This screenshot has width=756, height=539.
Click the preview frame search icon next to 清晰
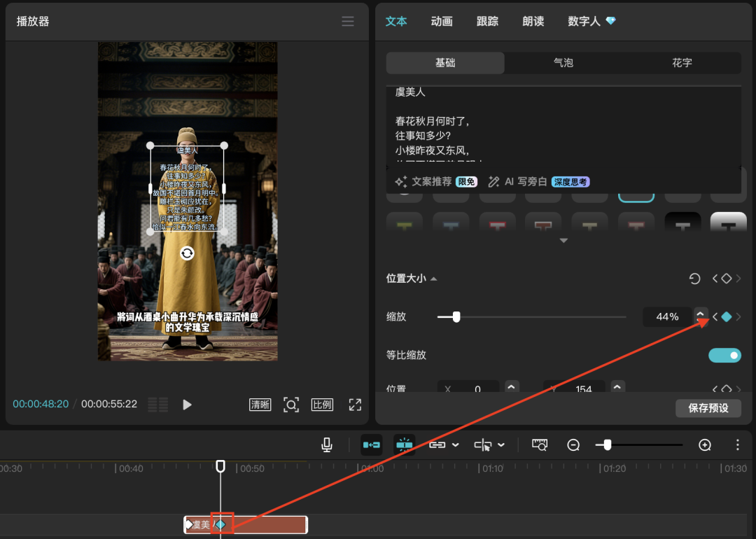pyautogui.click(x=291, y=404)
